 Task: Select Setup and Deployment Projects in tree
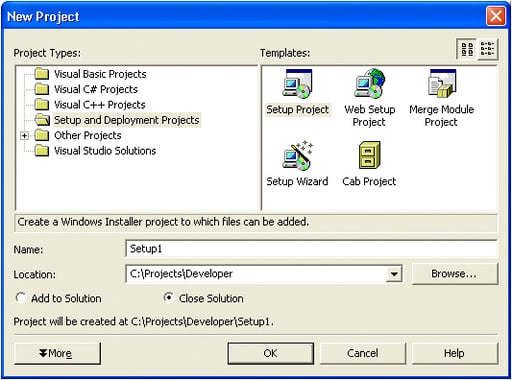(127, 120)
